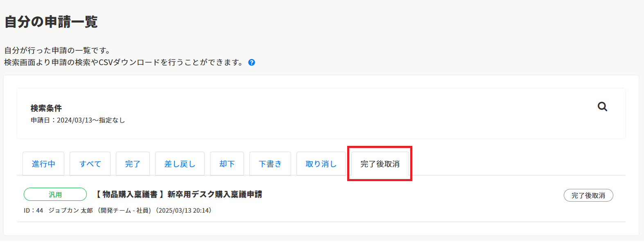This screenshot has width=644, height=252.
Task: Click the timestamp 2025/03/13 20:14
Action: [x=184, y=211]
